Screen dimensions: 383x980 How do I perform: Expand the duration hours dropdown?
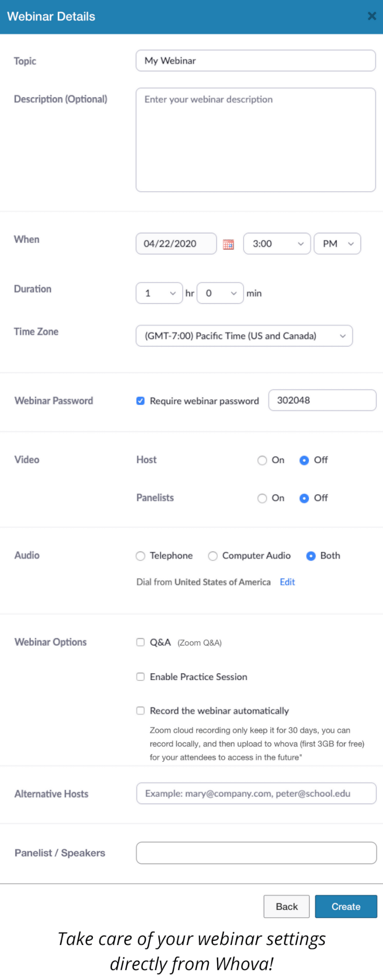pos(159,293)
